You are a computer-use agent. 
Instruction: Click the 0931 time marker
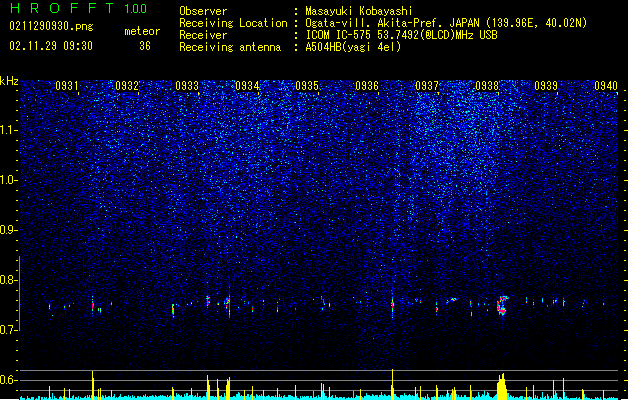click(67, 85)
